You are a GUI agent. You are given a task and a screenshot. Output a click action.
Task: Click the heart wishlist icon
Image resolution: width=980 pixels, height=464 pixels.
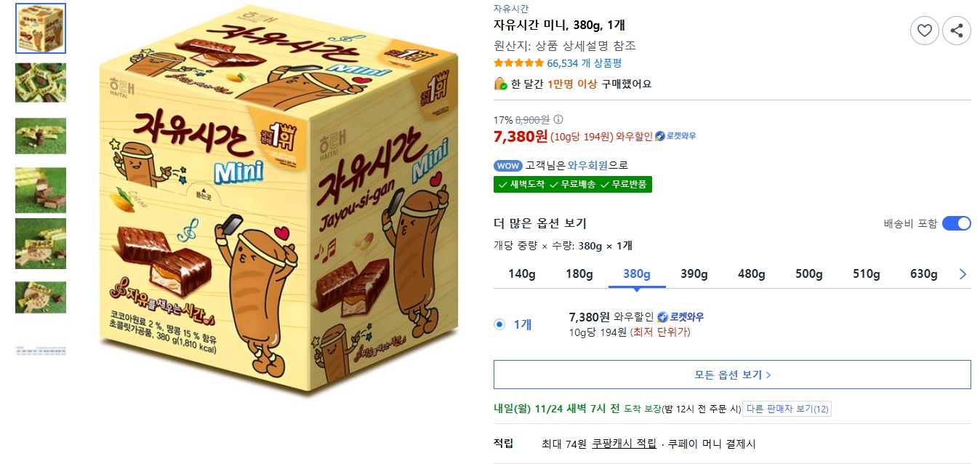pyautogui.click(x=924, y=31)
